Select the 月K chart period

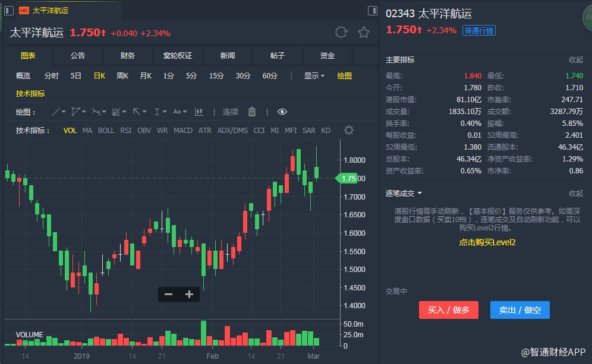click(x=146, y=76)
